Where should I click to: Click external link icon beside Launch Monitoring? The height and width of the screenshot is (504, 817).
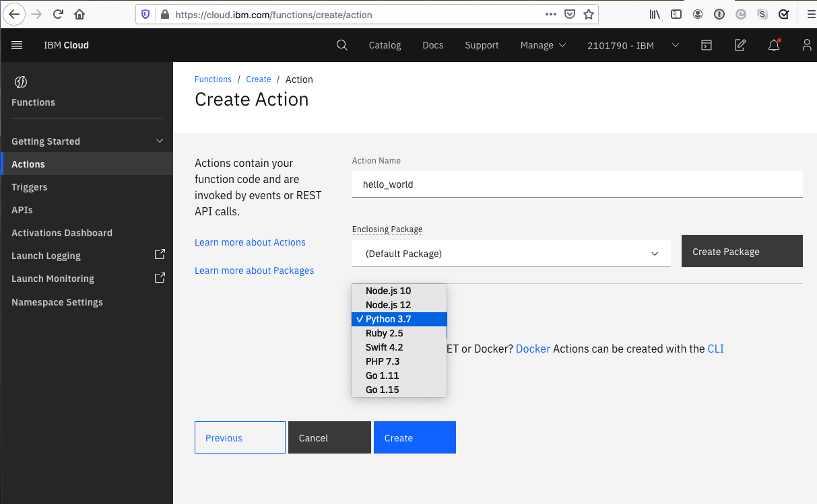click(160, 278)
